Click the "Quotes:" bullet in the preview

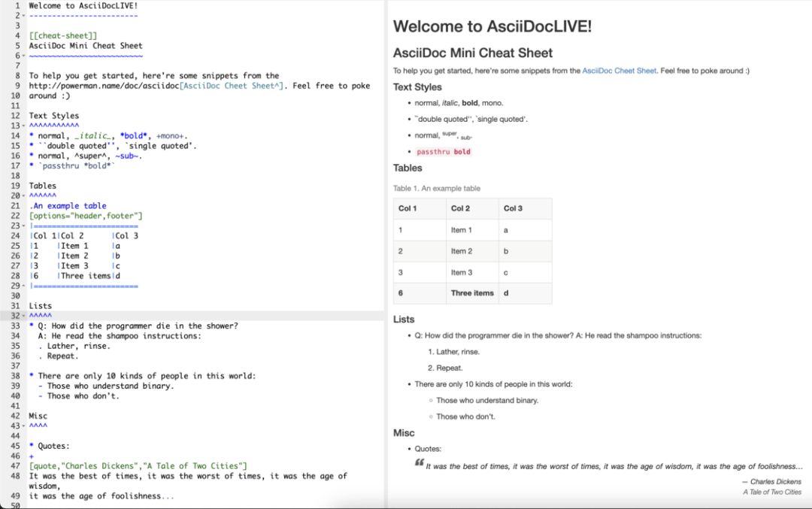428,449
